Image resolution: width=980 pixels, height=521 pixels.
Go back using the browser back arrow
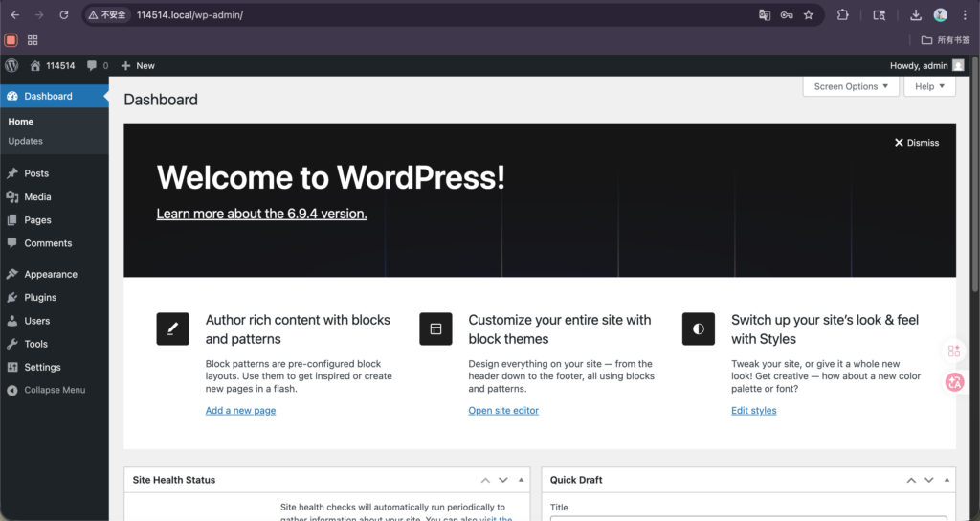[x=15, y=15]
